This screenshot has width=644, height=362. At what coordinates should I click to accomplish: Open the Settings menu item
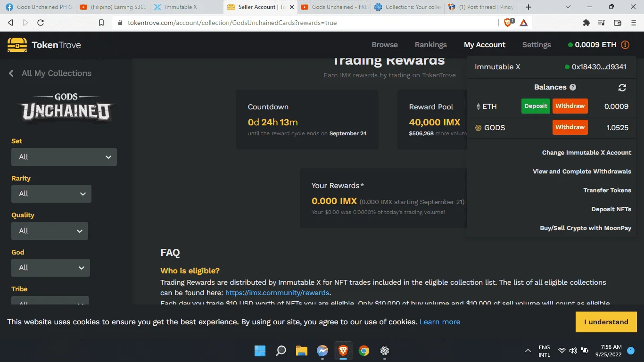click(537, 45)
